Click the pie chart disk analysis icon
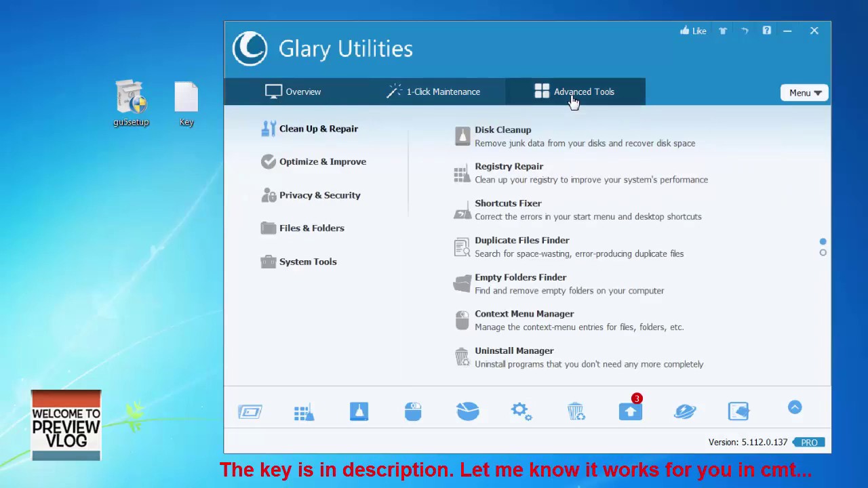Screen dimensions: 868x488 tap(467, 411)
